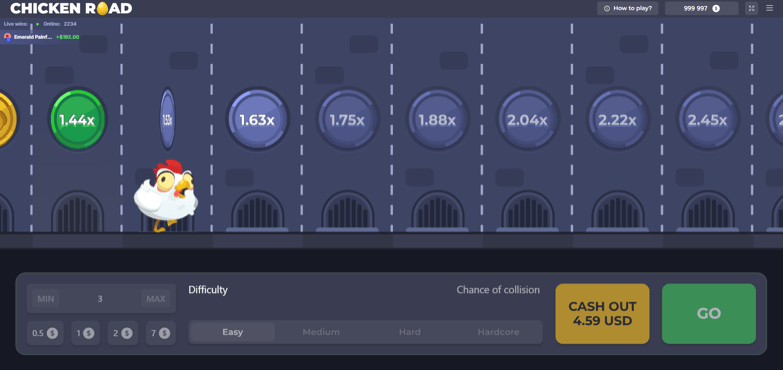Click the sewer grate under 1.44x

(x=77, y=211)
